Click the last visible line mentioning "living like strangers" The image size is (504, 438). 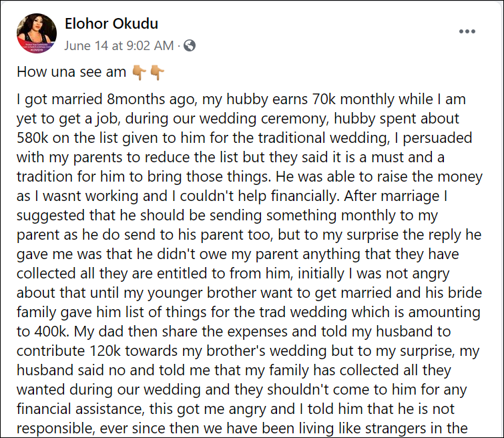pos(242,428)
